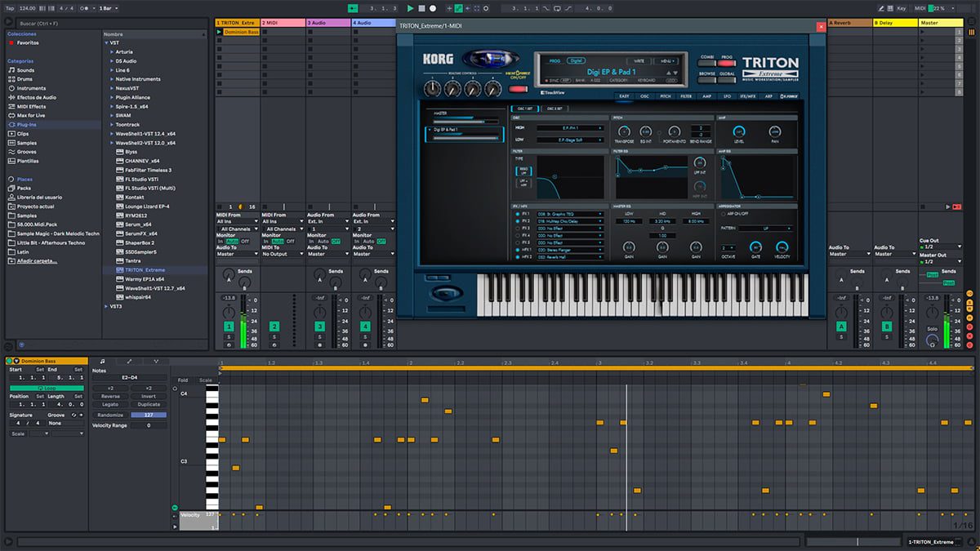Open the FILTER tab in Triton

coord(686,96)
